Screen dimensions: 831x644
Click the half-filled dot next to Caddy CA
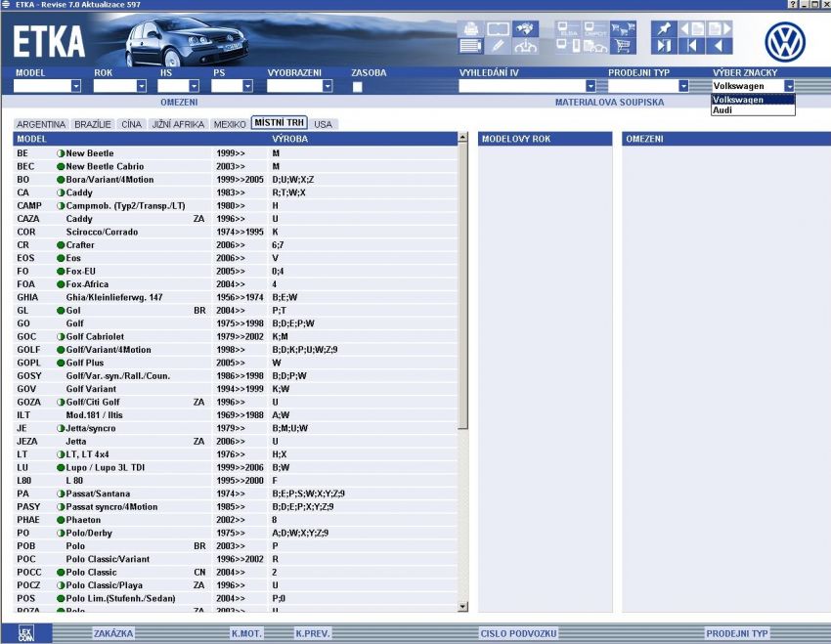pos(61,193)
